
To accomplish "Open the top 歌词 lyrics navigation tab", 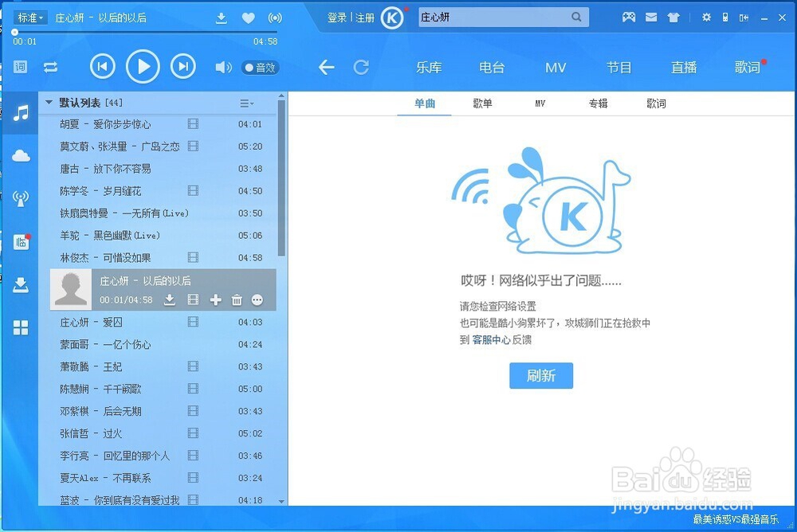I will pyautogui.click(x=748, y=67).
